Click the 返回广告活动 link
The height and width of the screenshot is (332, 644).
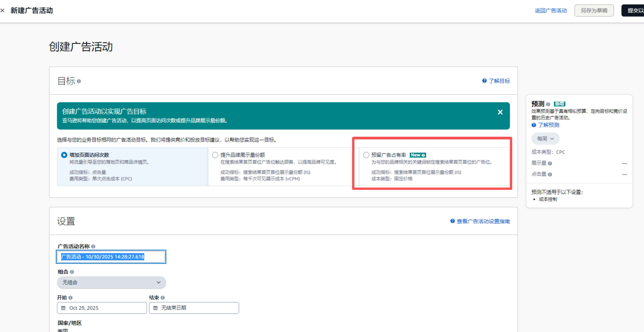[551, 11]
